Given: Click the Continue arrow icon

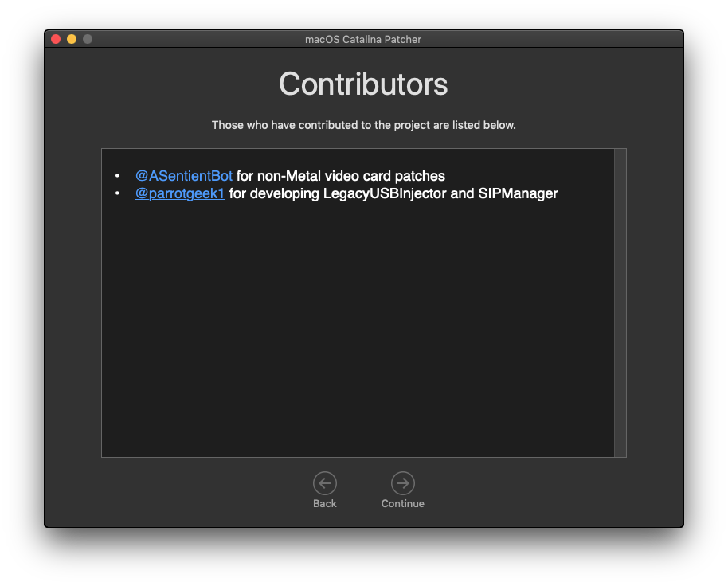Looking at the screenshot, I should (x=402, y=483).
